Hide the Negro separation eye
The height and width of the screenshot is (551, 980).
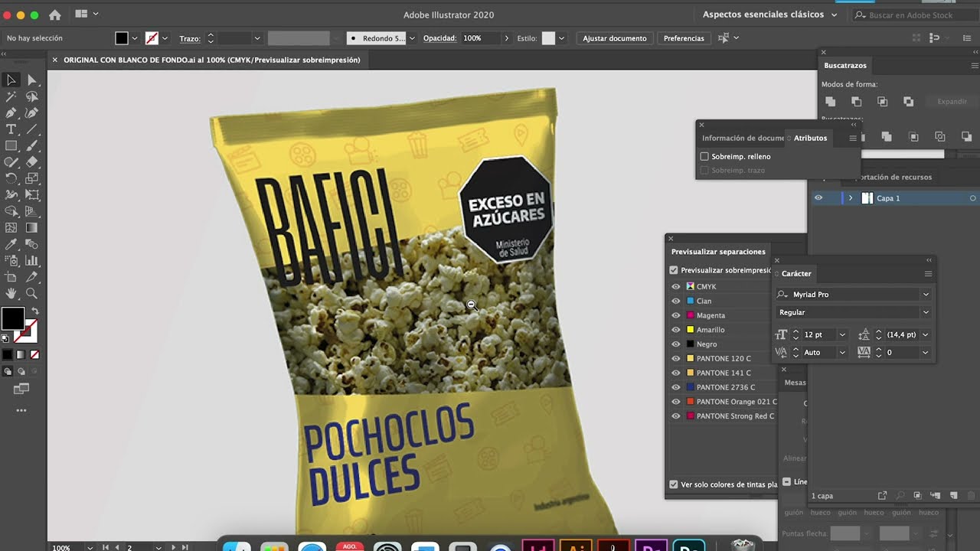pos(676,344)
